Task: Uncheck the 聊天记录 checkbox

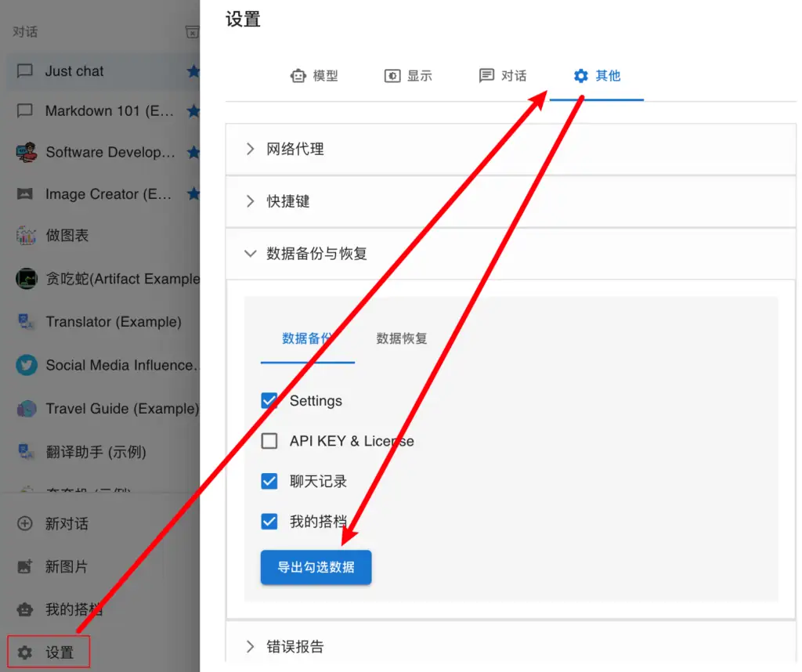Action: [x=269, y=481]
